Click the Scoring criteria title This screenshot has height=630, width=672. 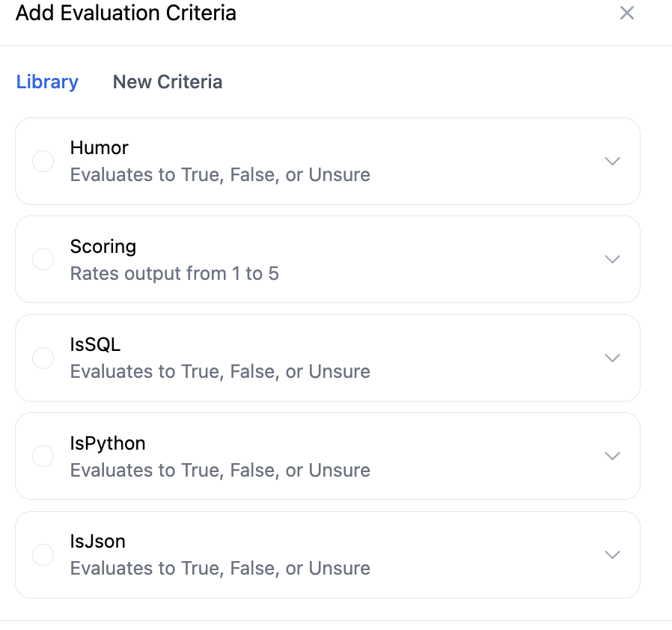[103, 246]
